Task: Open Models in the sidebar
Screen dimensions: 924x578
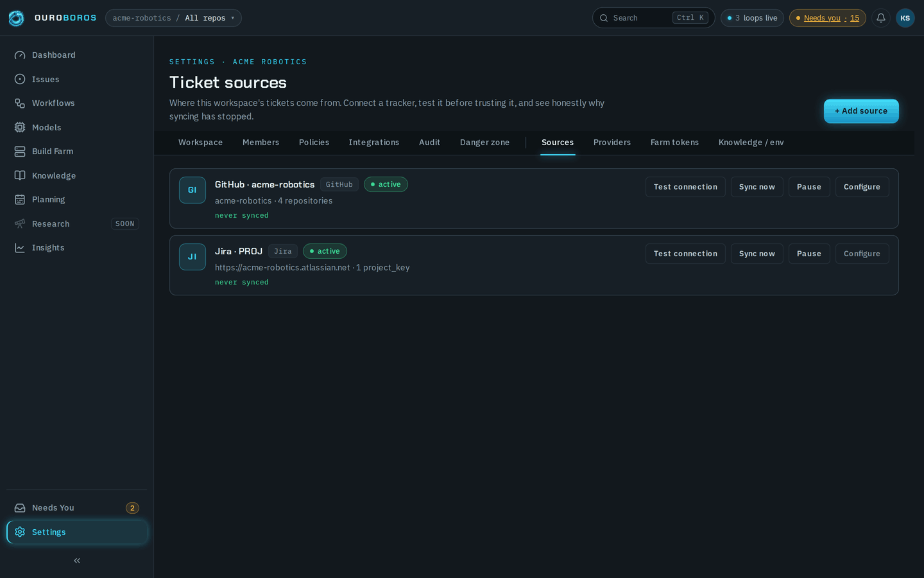Action: [x=77, y=127]
